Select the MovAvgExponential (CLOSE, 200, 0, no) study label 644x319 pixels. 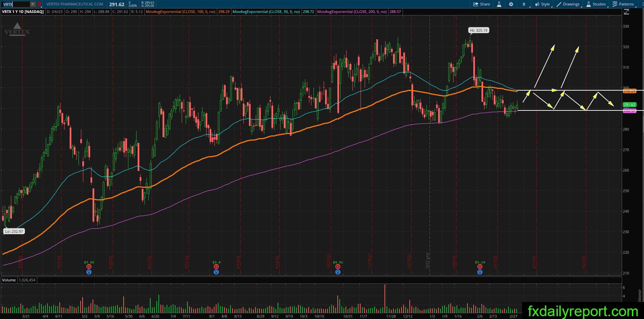click(x=352, y=12)
